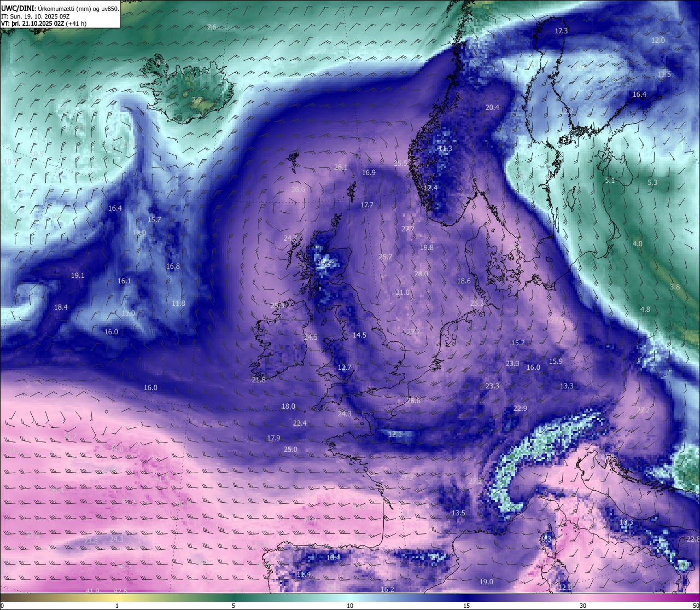Click the 16.2 value at the bottom edge
700x610 pixels.
[x=387, y=589]
